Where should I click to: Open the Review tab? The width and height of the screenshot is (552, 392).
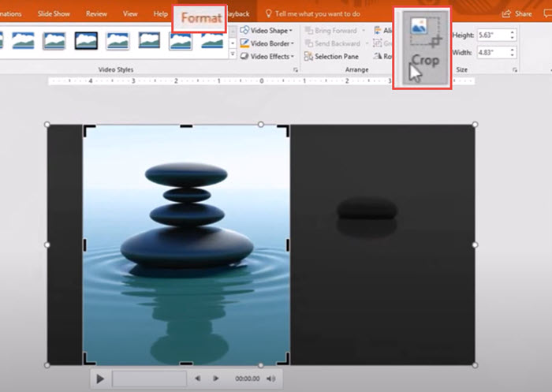[x=96, y=14]
